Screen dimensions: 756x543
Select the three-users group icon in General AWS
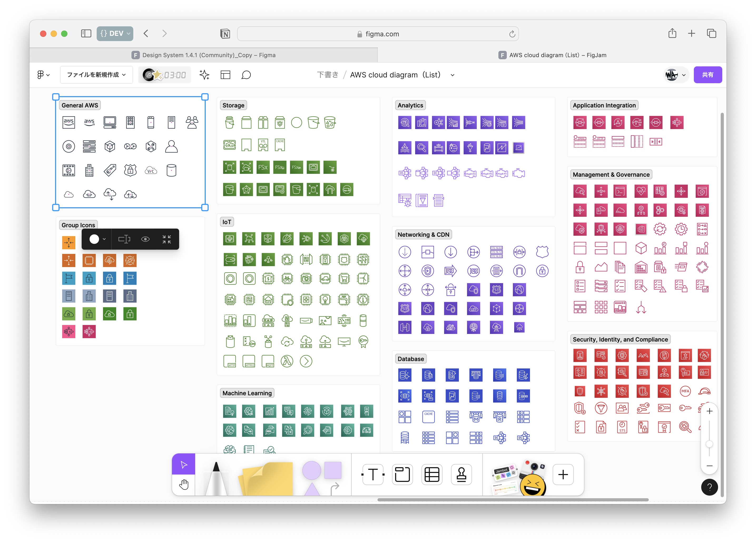(x=192, y=122)
